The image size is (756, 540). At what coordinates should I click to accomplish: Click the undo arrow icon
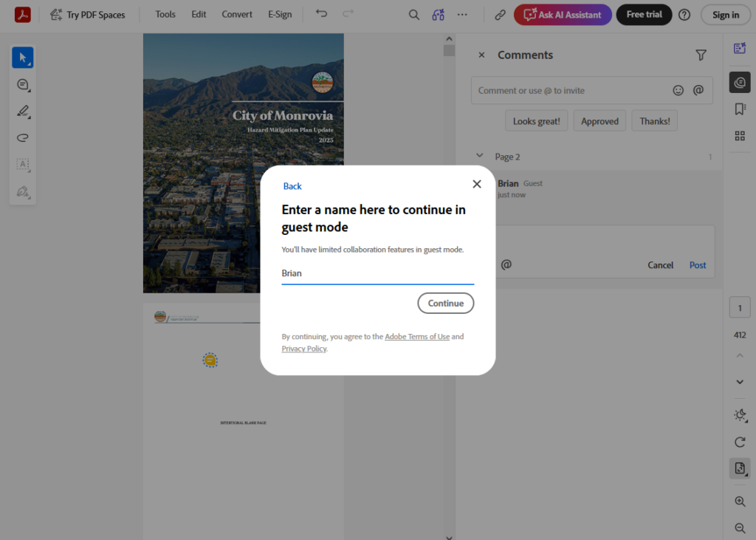(321, 14)
